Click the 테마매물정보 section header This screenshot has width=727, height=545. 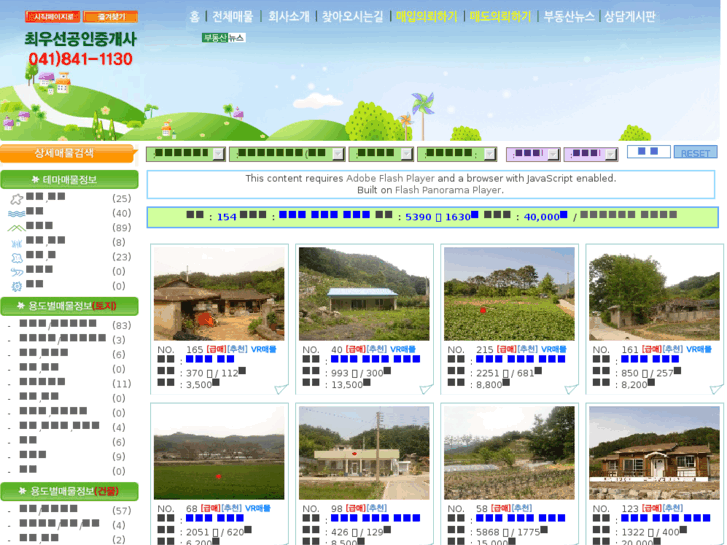70,180
